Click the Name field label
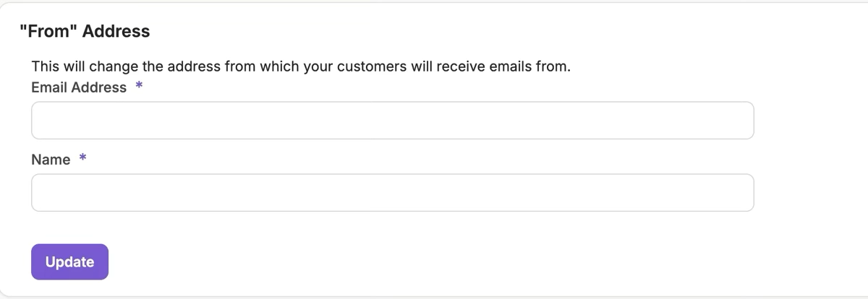This screenshot has width=868, height=299. click(x=51, y=160)
